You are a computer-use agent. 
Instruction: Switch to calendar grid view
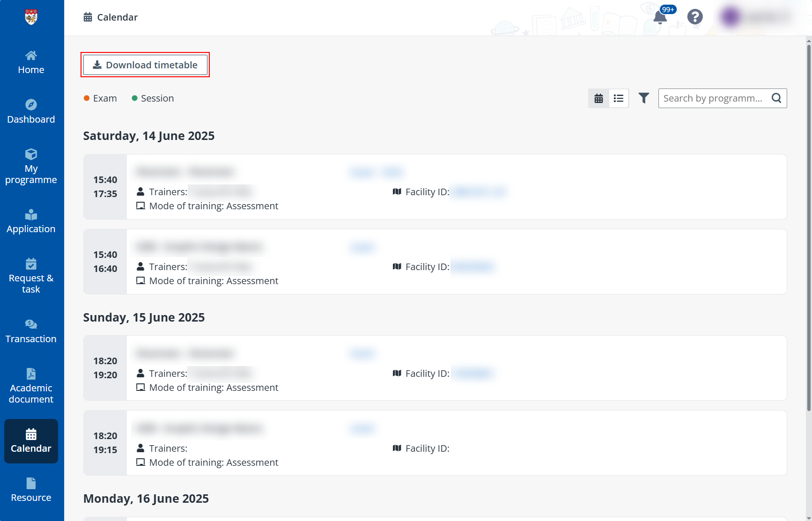pyautogui.click(x=598, y=98)
